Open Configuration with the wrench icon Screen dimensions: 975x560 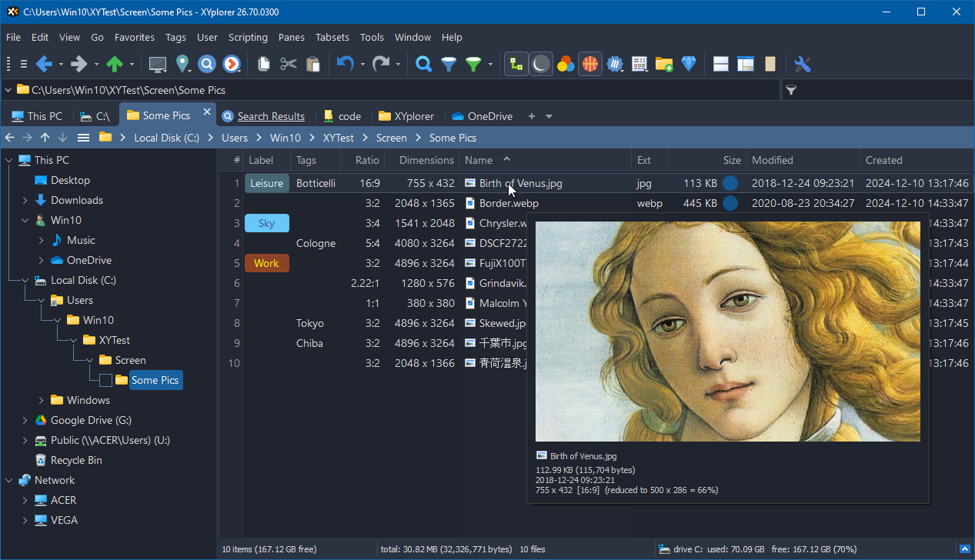[803, 64]
